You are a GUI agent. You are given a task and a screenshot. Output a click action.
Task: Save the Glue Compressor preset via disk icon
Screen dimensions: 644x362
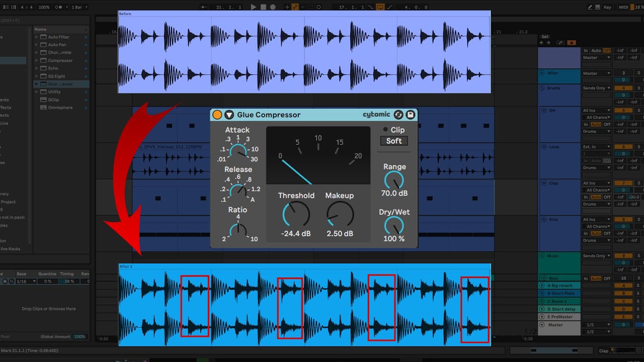410,115
